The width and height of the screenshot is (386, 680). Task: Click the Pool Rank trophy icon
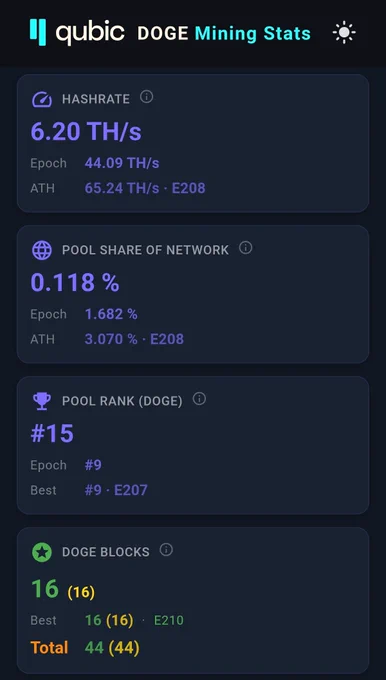(x=42, y=401)
